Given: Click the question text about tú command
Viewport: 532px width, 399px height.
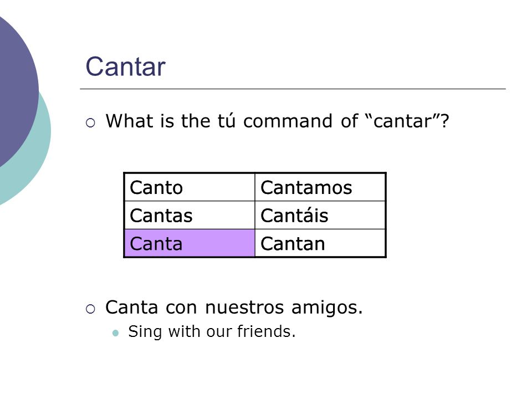Looking at the screenshot, I should point(277,121).
